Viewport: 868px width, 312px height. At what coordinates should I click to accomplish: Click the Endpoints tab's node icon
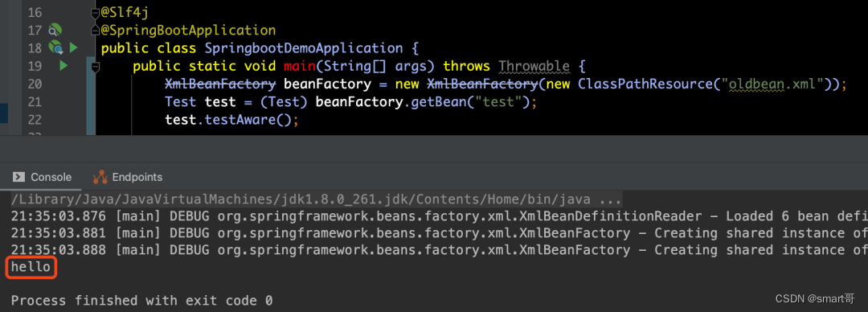[x=100, y=178]
